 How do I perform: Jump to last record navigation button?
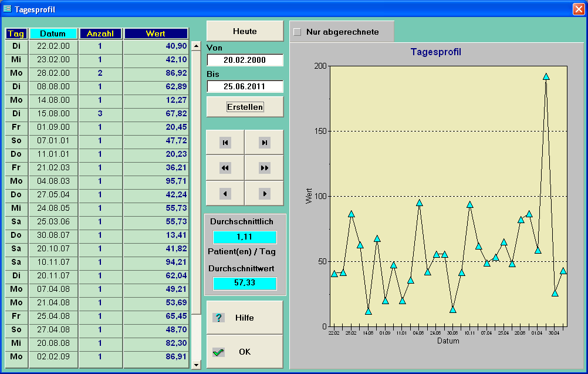(x=264, y=143)
